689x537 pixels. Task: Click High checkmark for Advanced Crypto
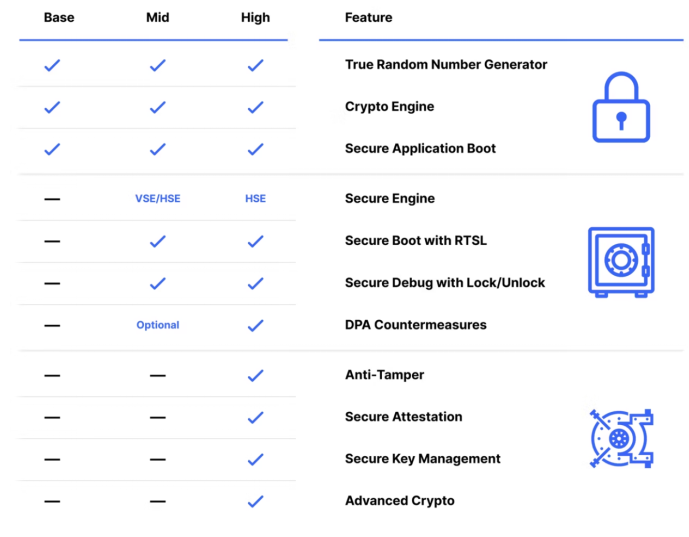click(x=255, y=501)
